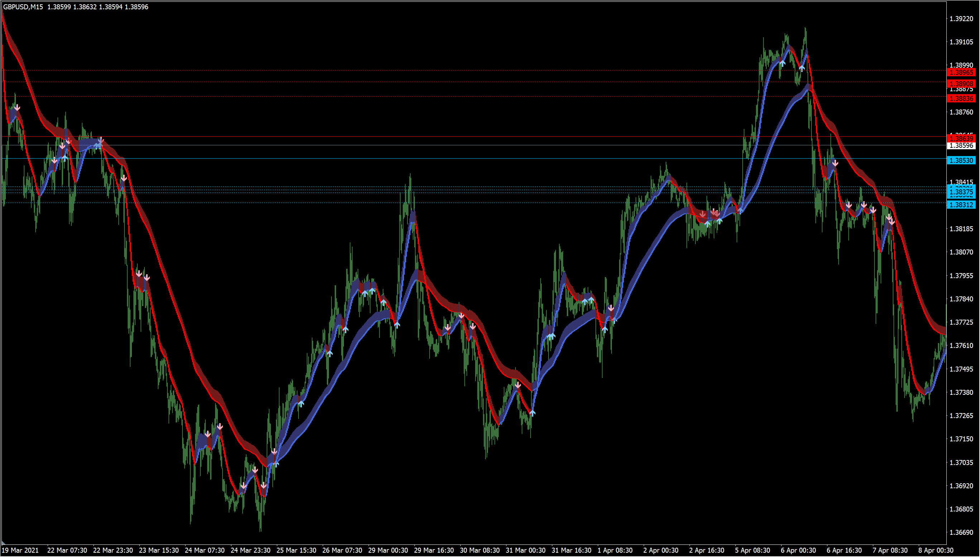Click the blue 1.38530 level label
Image resolution: width=980 pixels, height=557 pixels.
[961, 161]
